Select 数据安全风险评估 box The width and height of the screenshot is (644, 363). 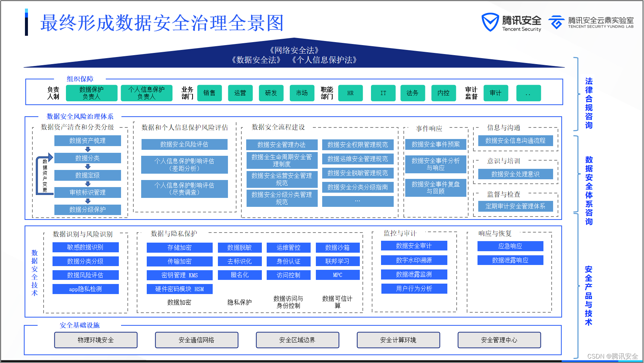point(184,144)
